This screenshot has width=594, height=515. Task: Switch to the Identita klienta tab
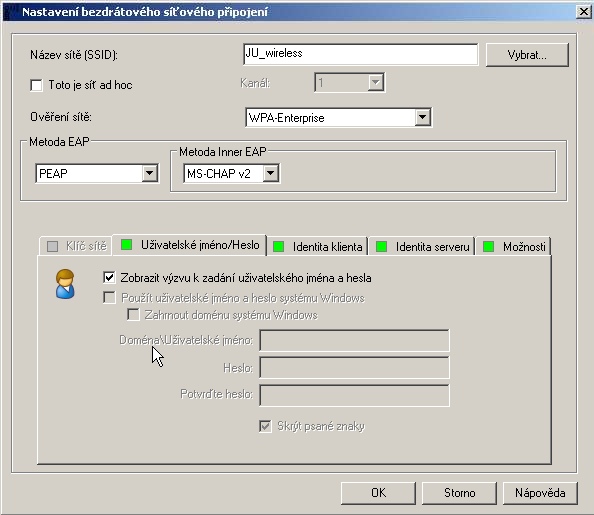click(x=317, y=247)
